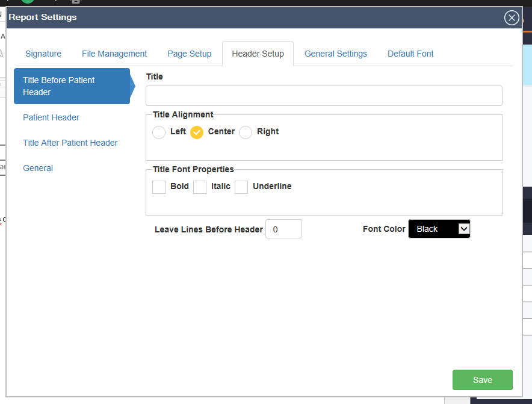
Task: Select Left title alignment radio button
Action: coord(159,132)
